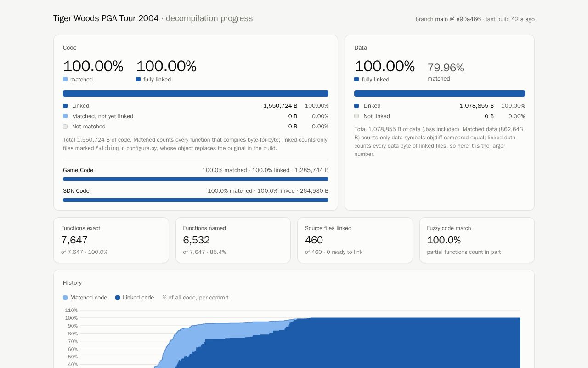Click the "Tiger Woods PGA Tour 2004" title
Screen dimensions: 588x368
tap(106, 18)
